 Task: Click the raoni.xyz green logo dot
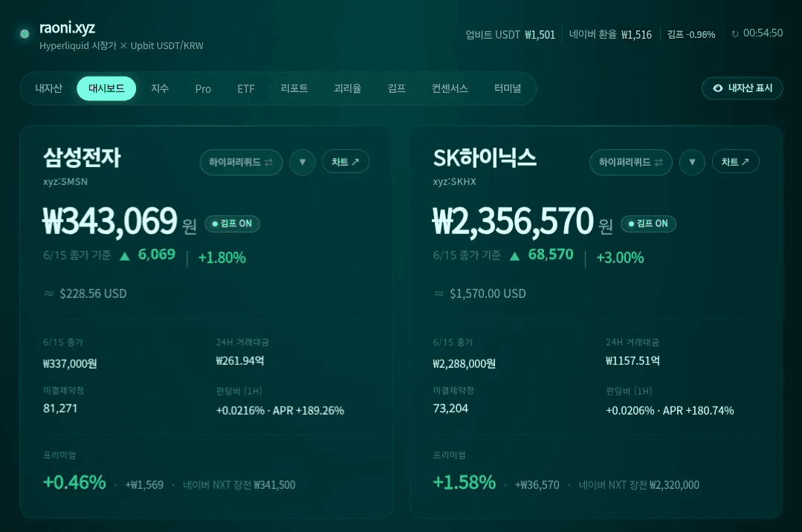(x=25, y=33)
